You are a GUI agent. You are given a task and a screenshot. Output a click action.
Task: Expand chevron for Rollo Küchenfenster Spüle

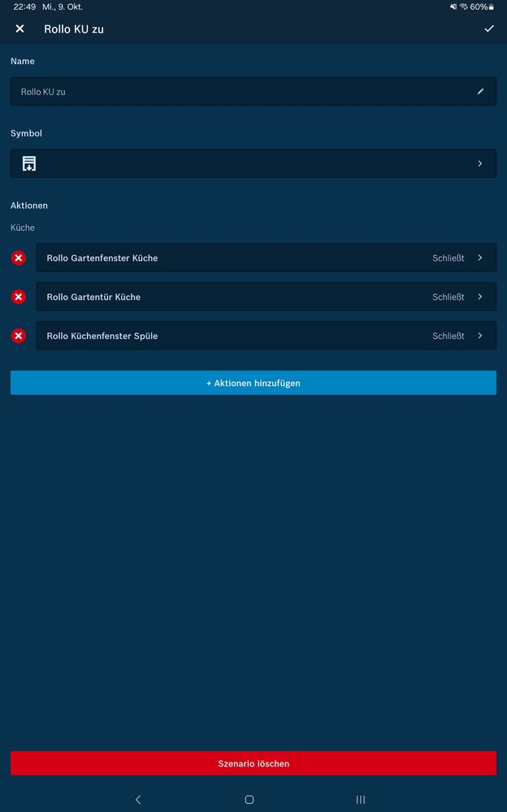(480, 336)
